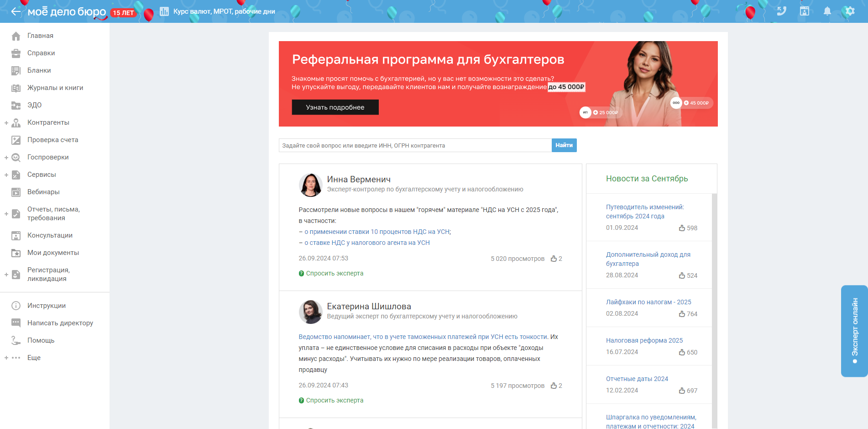Click the percent document icon beside Сервисы

tap(16, 175)
